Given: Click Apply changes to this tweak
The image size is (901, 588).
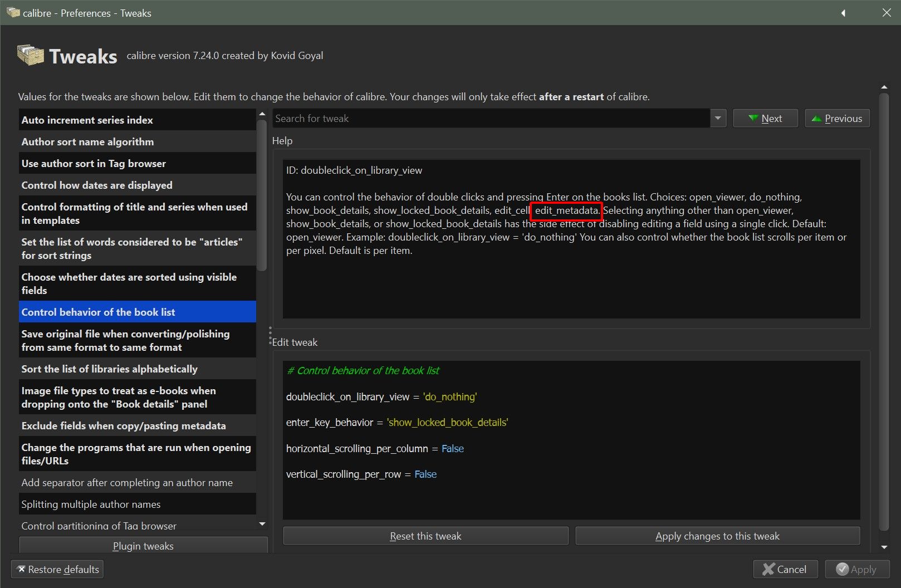Looking at the screenshot, I should point(717,536).
